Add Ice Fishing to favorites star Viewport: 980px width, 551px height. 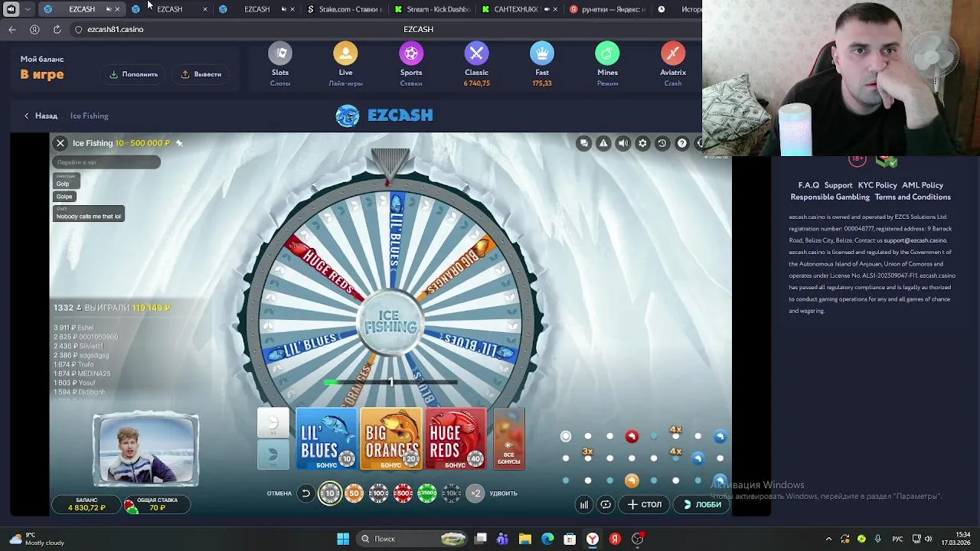179,143
